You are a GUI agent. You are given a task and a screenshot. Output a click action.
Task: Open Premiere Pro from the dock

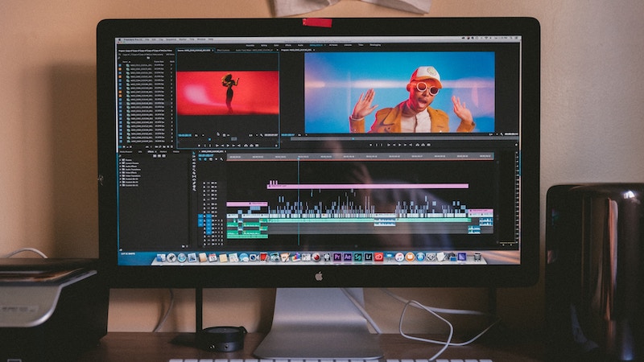337,257
